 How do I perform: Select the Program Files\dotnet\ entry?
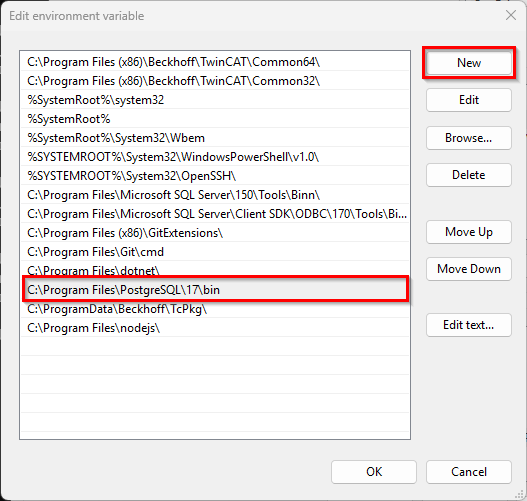[215, 270]
